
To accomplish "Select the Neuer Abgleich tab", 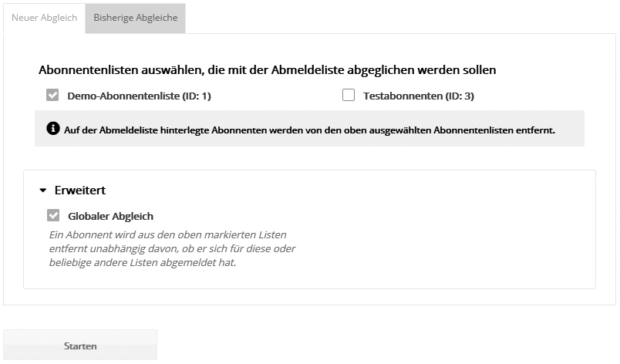I will 44,18.
